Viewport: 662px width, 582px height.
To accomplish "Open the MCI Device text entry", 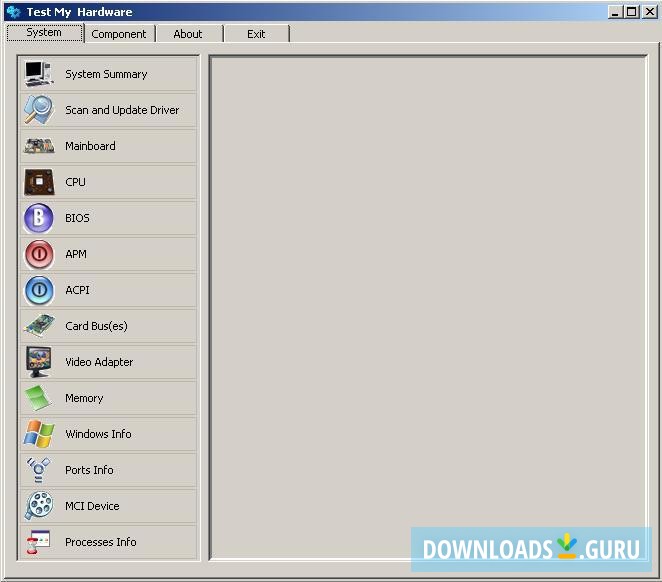I will 92,506.
